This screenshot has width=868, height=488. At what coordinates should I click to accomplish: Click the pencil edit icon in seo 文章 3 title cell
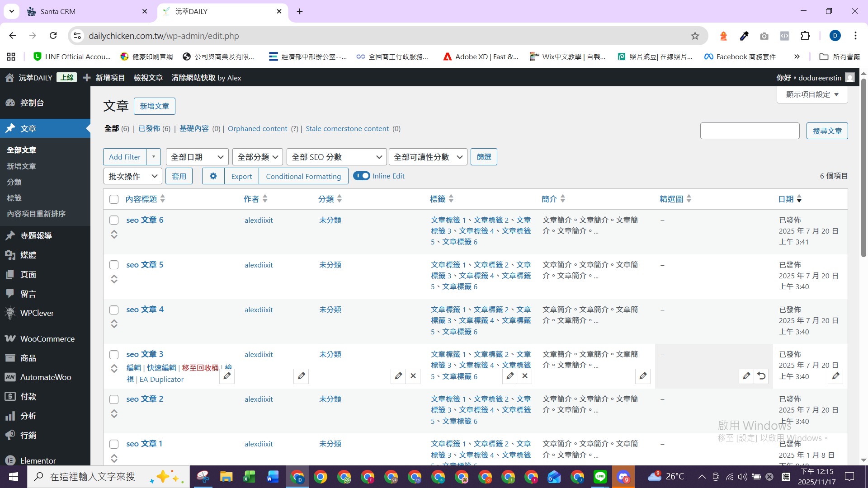(x=227, y=376)
